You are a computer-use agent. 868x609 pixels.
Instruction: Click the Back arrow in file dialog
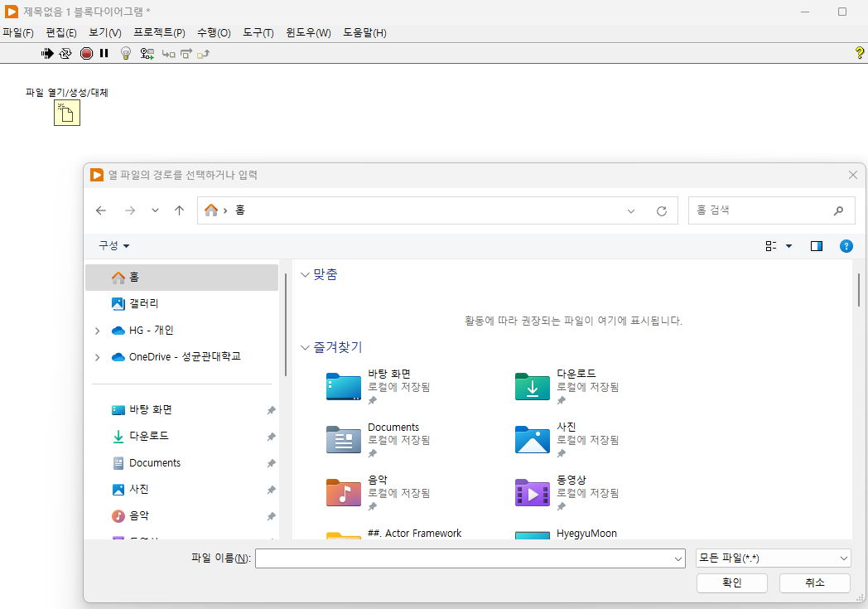click(101, 210)
